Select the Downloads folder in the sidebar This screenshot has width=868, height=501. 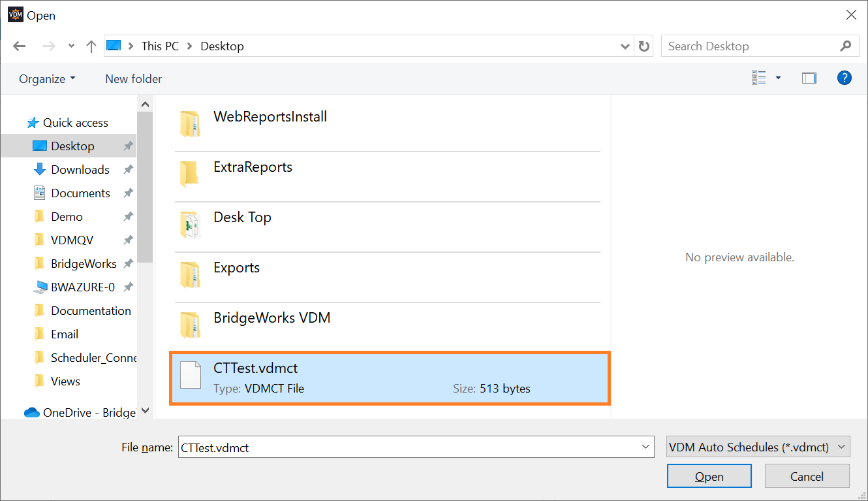[80, 169]
